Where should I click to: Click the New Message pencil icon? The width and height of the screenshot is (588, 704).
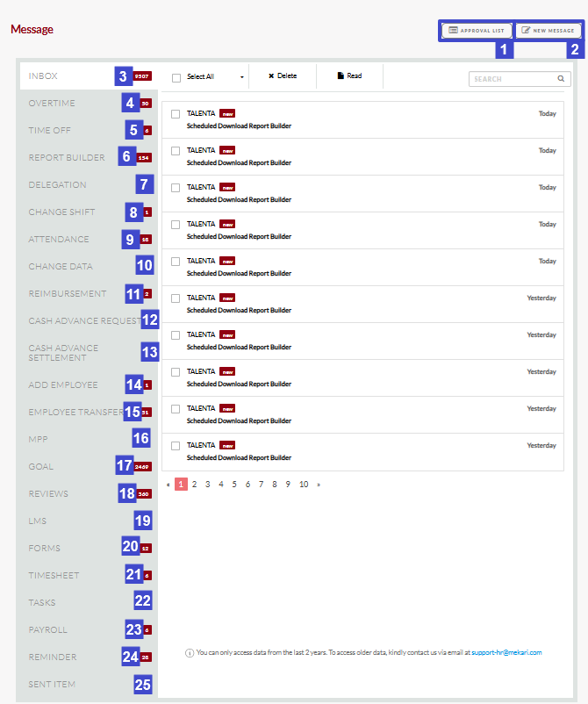526,30
